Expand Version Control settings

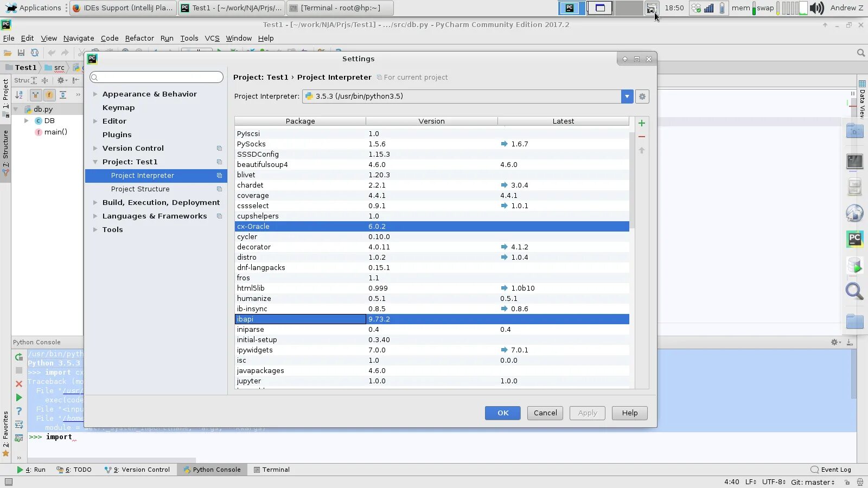(x=95, y=149)
